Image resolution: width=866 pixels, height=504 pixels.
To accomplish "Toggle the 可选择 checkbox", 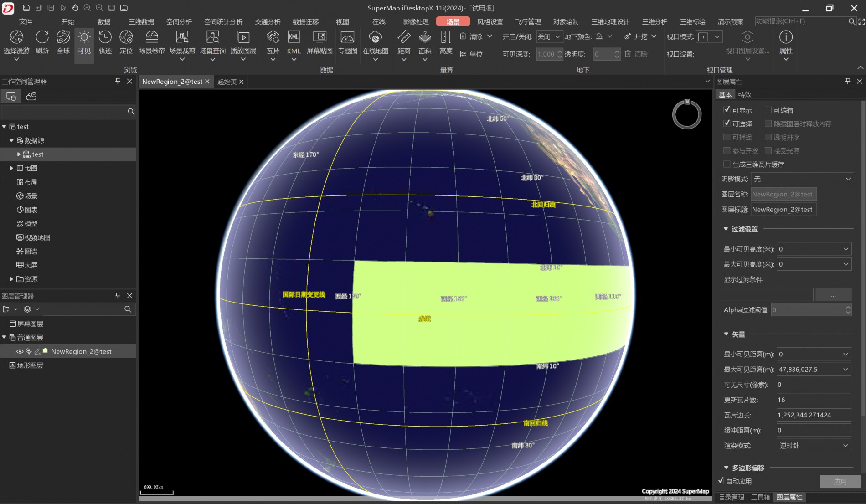I will [x=727, y=123].
